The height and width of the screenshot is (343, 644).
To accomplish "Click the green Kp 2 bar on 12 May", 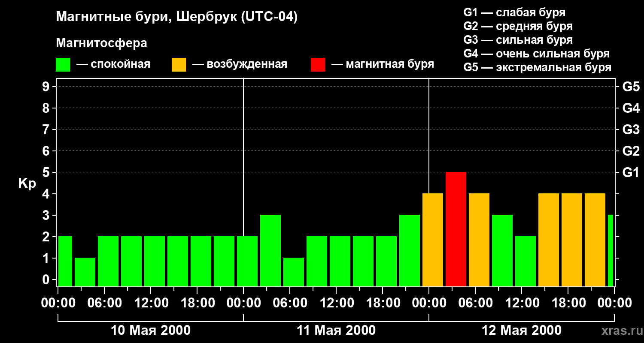I will click(526, 261).
